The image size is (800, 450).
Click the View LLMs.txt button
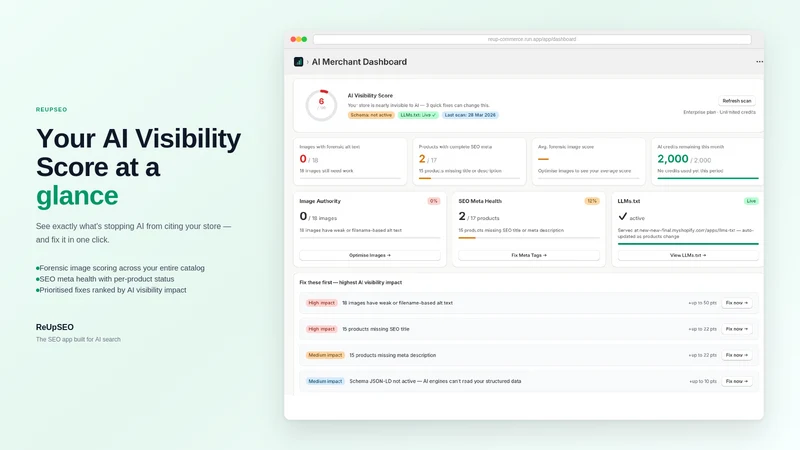[x=688, y=255]
